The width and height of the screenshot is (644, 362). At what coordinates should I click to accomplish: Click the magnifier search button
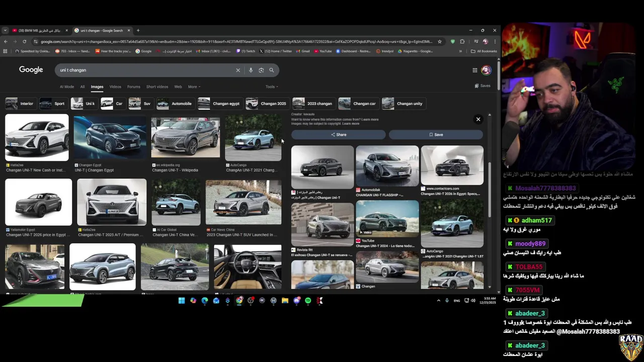tap(272, 70)
